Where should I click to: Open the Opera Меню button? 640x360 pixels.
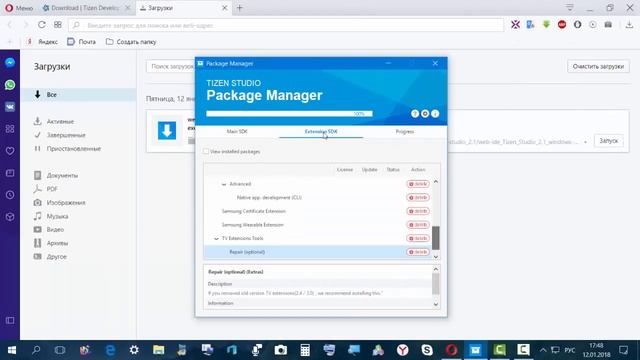(x=19, y=8)
